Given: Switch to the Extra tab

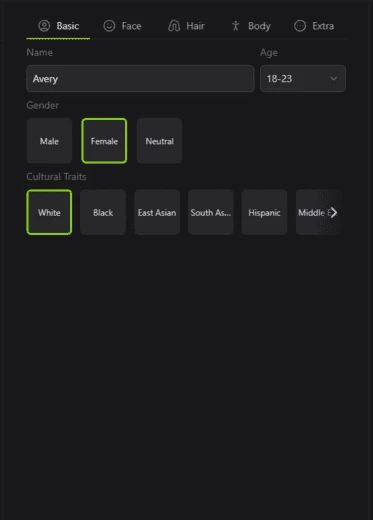Looking at the screenshot, I should (x=314, y=26).
